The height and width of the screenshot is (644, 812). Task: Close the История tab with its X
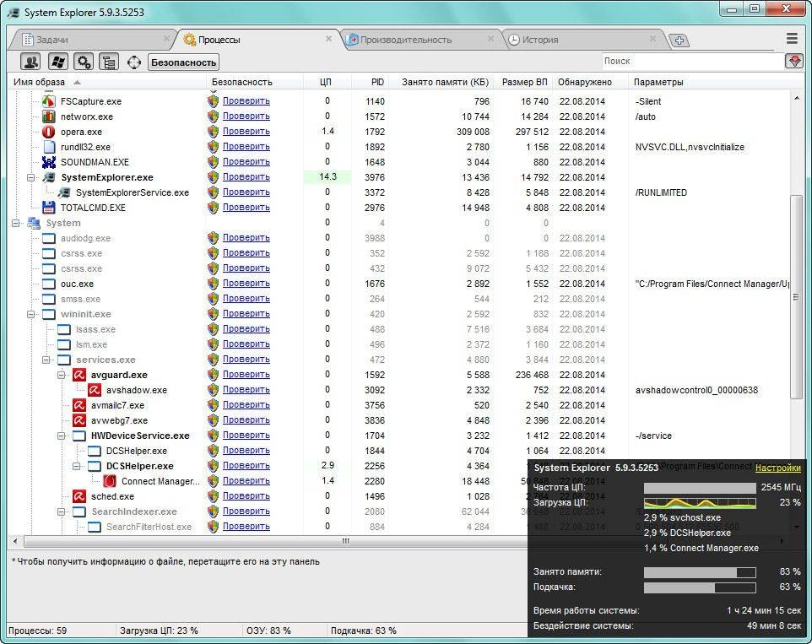coord(652,39)
